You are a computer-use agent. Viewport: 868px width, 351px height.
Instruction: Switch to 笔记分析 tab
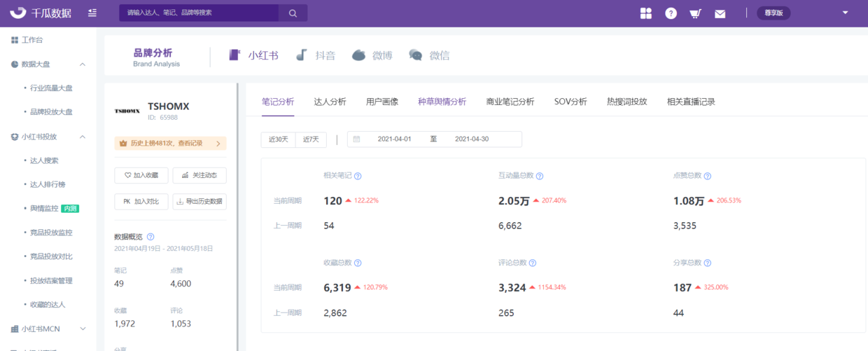click(x=278, y=102)
